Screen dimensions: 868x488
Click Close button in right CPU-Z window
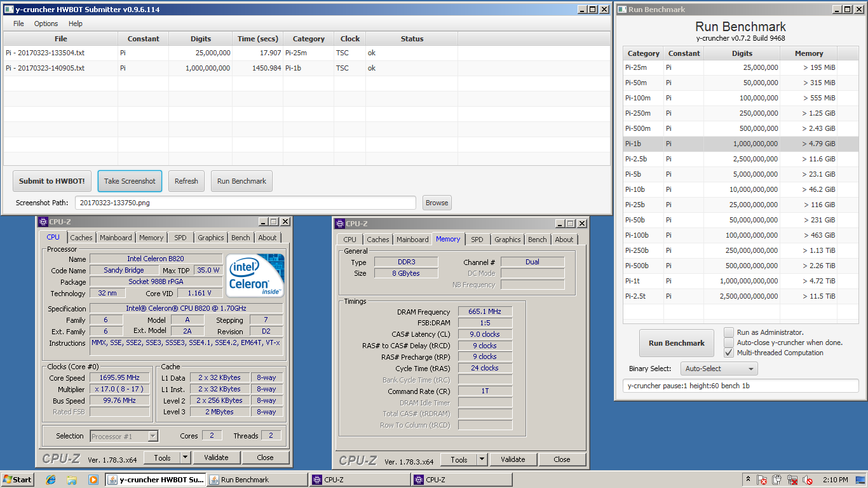click(562, 459)
